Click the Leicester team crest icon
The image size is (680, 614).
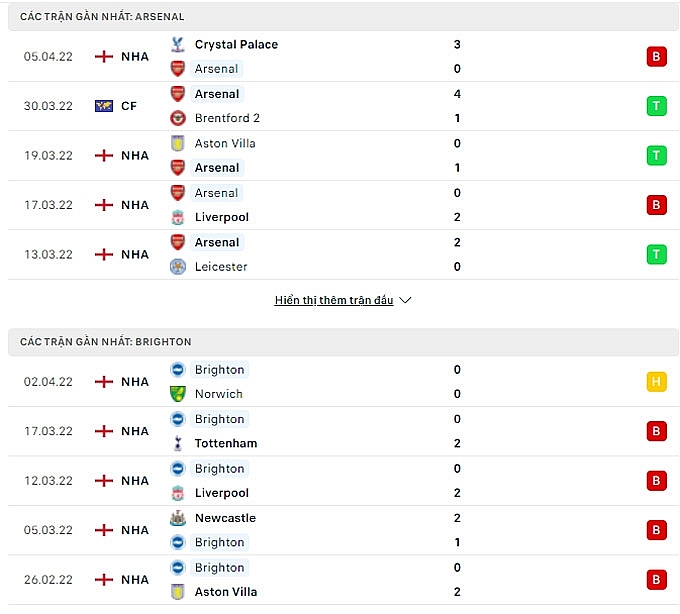point(178,267)
